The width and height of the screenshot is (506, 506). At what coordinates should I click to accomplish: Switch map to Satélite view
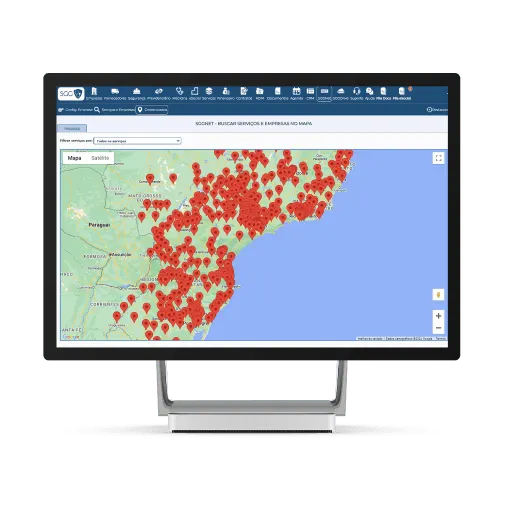tap(100, 158)
